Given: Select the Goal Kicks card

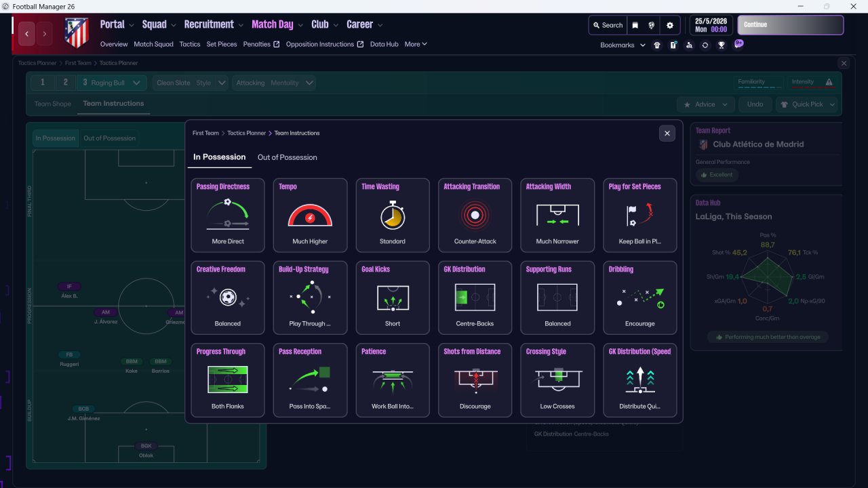Looking at the screenshot, I should click(x=393, y=298).
